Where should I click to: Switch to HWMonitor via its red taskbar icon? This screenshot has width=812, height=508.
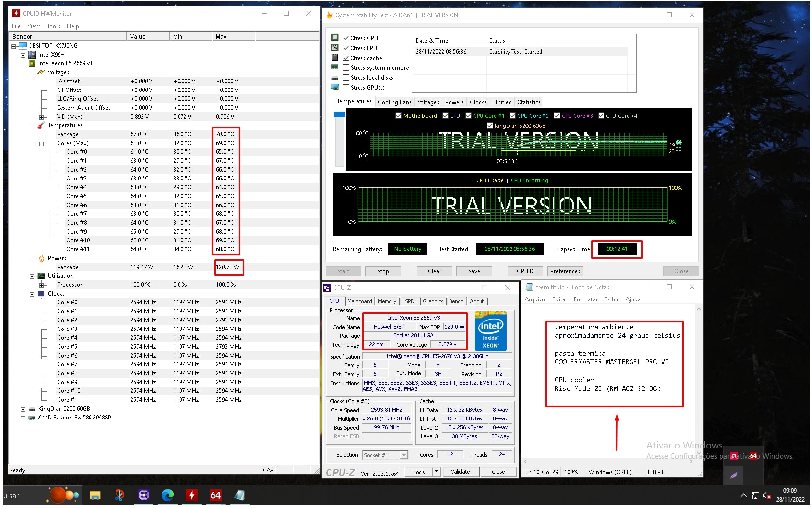(191, 495)
